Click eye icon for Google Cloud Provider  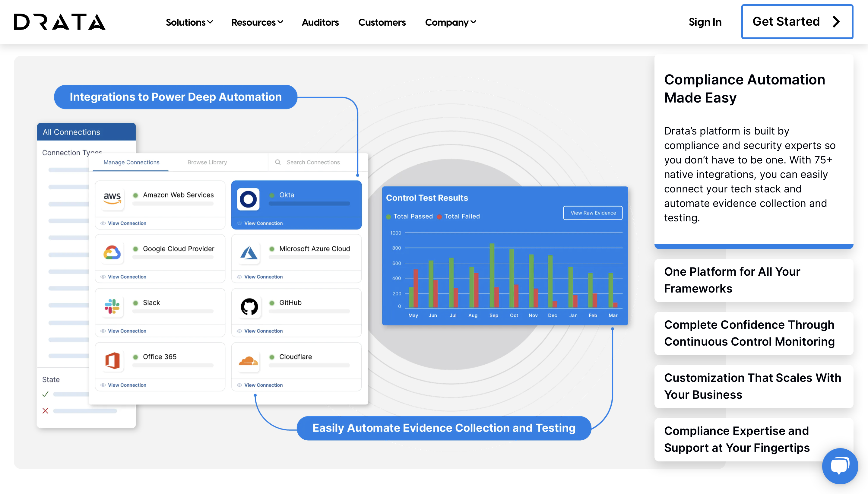(x=103, y=277)
